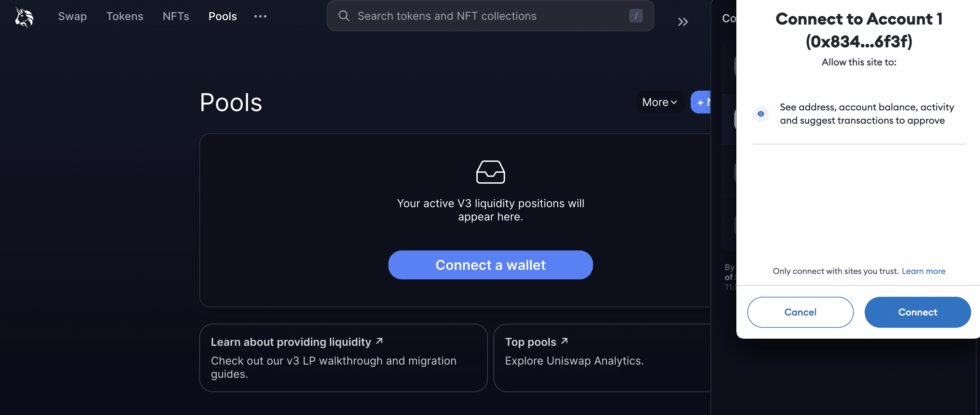The height and width of the screenshot is (415, 980).
Task: Open the Learn more link
Action: click(923, 271)
